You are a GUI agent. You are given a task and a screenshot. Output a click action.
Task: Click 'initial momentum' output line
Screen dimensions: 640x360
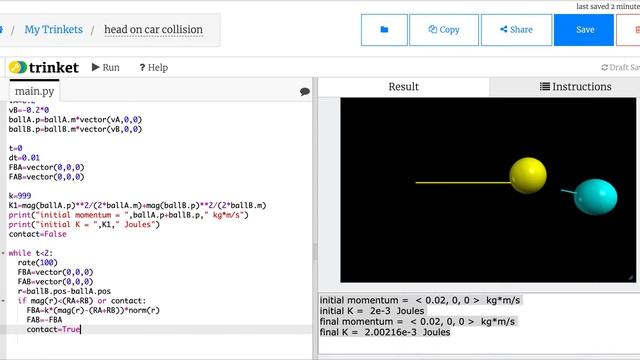coord(420,300)
